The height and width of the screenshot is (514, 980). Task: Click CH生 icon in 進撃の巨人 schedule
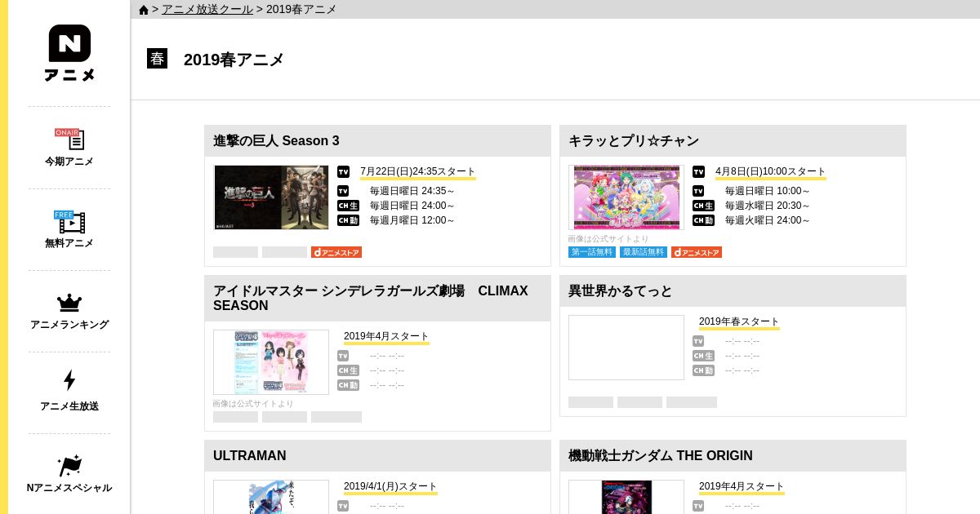(x=348, y=206)
